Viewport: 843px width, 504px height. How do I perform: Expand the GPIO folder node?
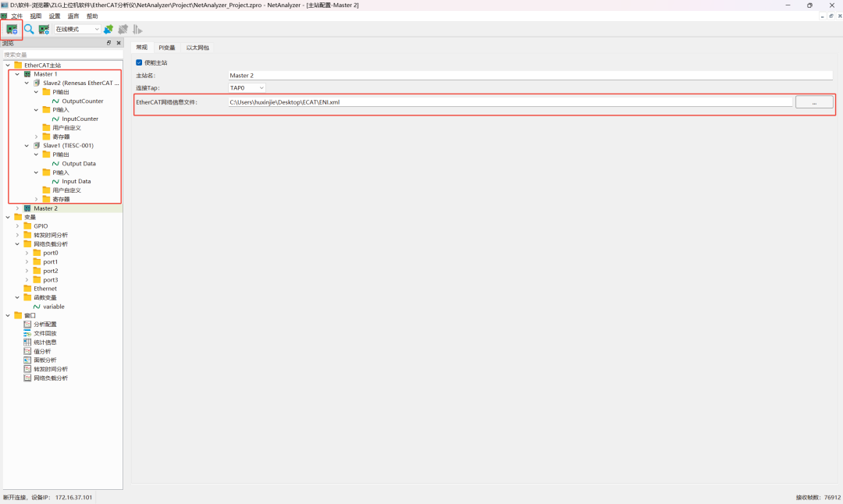coord(17,225)
